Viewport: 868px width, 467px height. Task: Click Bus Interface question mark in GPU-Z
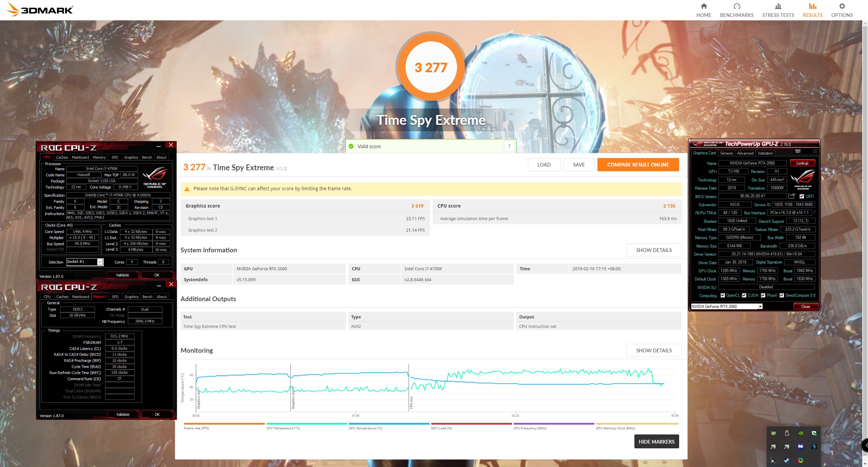tap(814, 213)
